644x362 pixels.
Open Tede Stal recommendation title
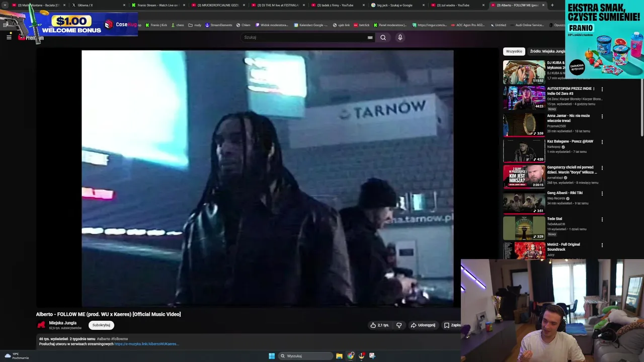[554, 219]
